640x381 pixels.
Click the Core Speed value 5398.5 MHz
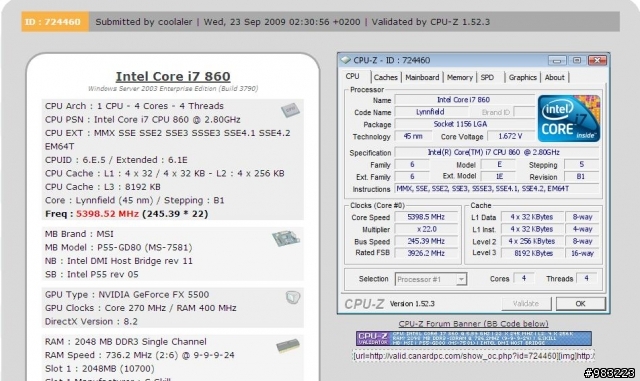(x=426, y=217)
